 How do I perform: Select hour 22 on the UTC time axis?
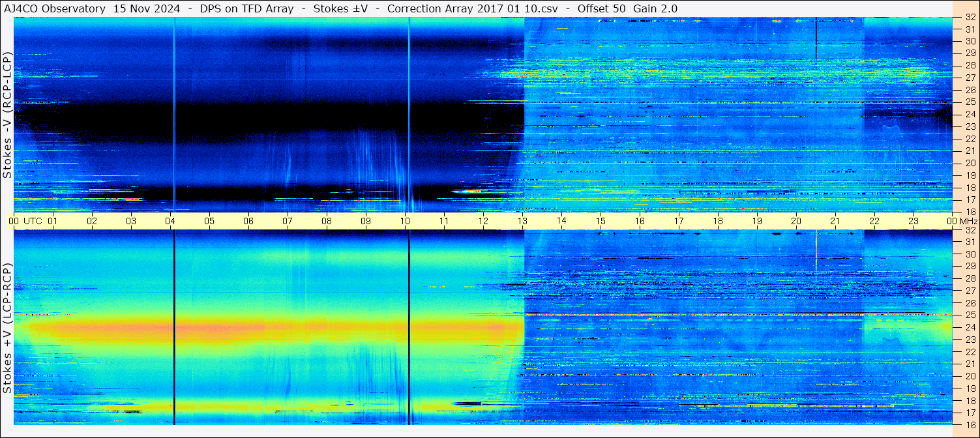pyautogui.click(x=874, y=221)
